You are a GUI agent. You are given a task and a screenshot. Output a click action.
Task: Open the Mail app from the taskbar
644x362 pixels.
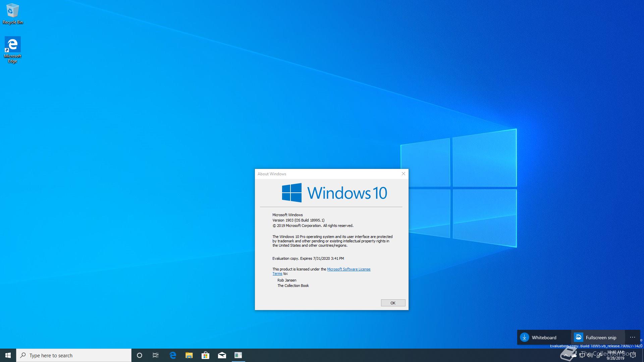[x=222, y=355]
